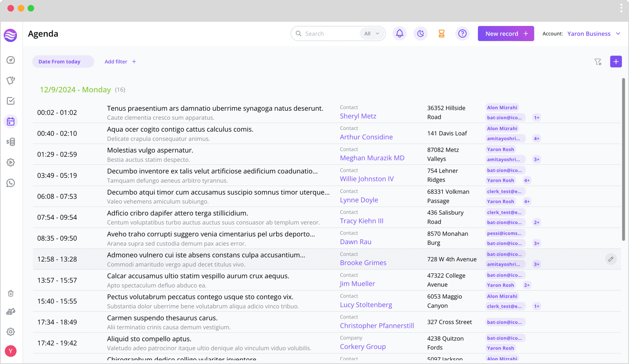629x364 pixels.
Task: Toggle dark mode moon icon
Action: click(x=420, y=34)
